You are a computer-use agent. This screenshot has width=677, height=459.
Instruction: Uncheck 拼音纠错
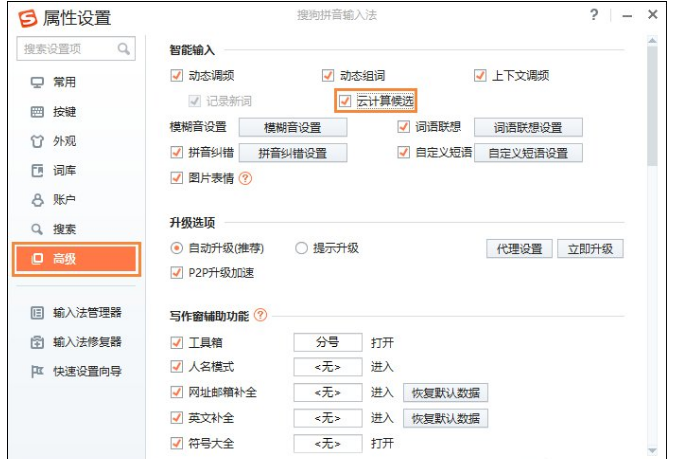point(176,152)
